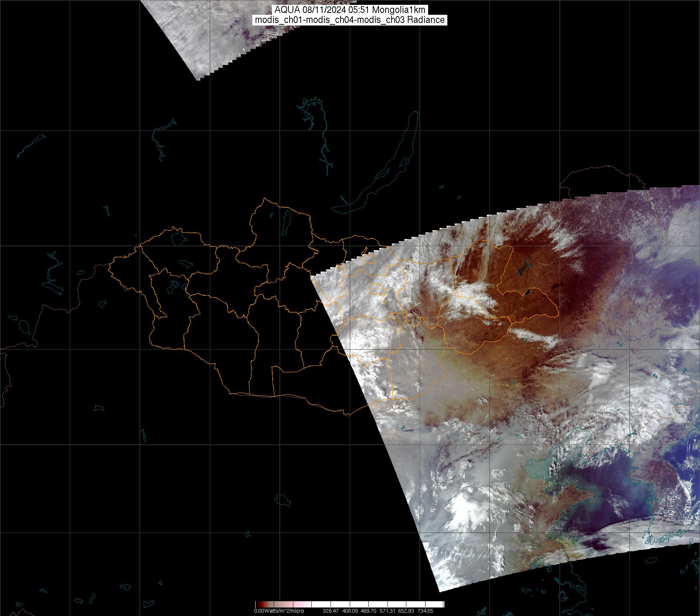Click the 0.00Watts/m^2/micro unit label
Screen dimensions: 700x616
(279, 611)
